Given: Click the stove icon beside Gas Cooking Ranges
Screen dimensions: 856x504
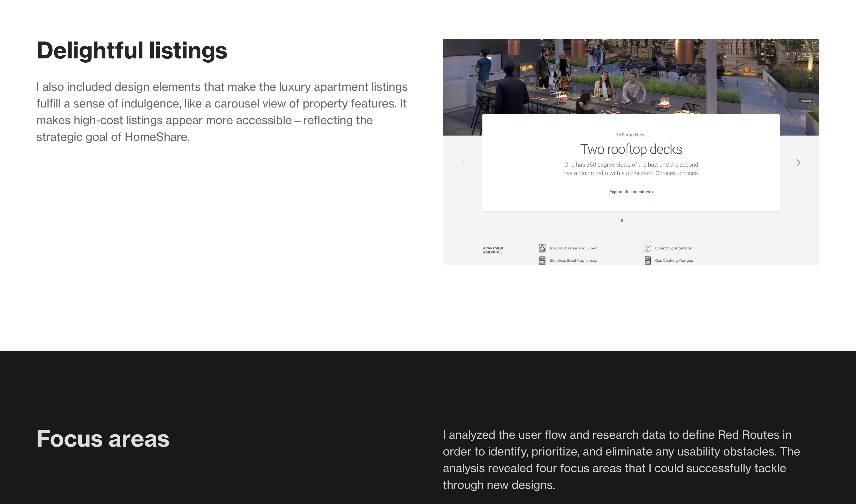Looking at the screenshot, I should tap(648, 261).
